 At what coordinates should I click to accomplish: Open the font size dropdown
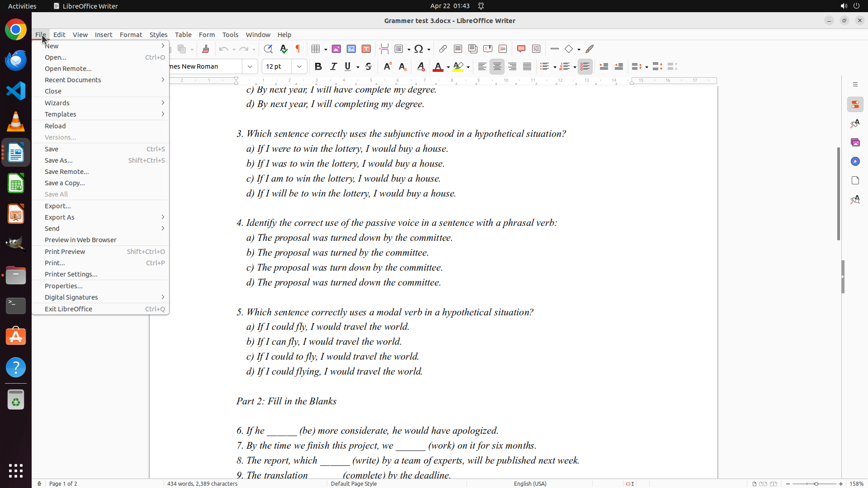299,66
